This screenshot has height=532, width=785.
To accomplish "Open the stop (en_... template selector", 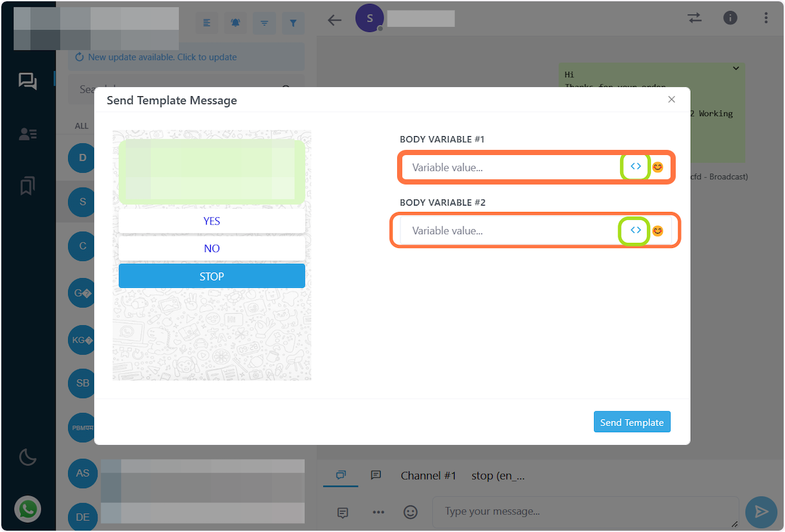I will (498, 476).
